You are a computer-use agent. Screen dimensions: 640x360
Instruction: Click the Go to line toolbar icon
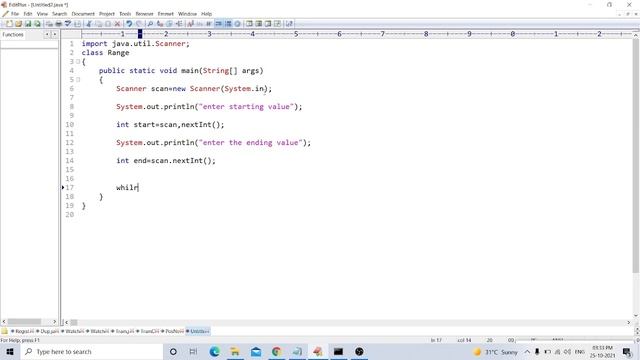point(179,24)
